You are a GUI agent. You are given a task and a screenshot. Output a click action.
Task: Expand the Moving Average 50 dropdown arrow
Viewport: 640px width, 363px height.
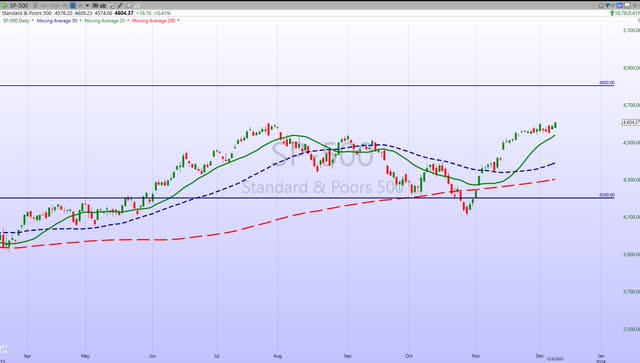click(x=80, y=20)
